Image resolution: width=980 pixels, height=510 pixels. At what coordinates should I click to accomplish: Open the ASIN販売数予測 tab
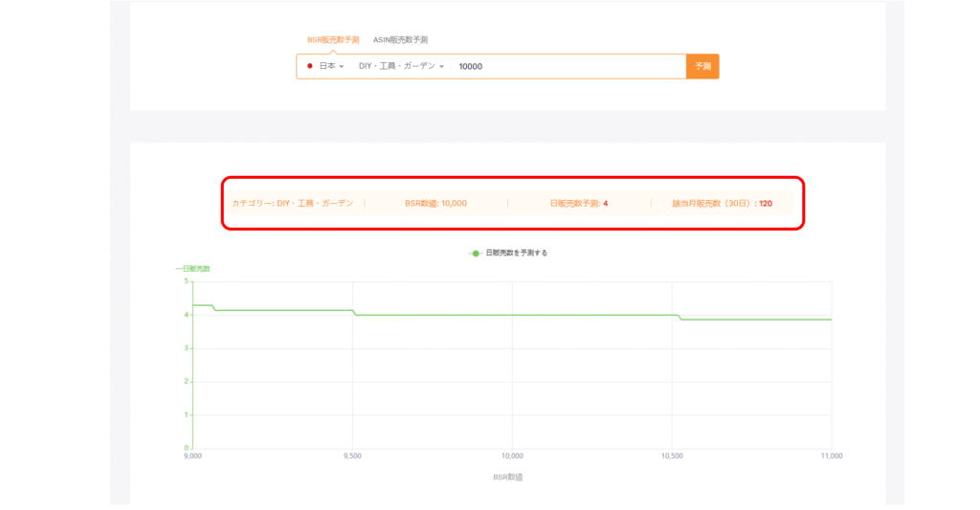tap(400, 40)
